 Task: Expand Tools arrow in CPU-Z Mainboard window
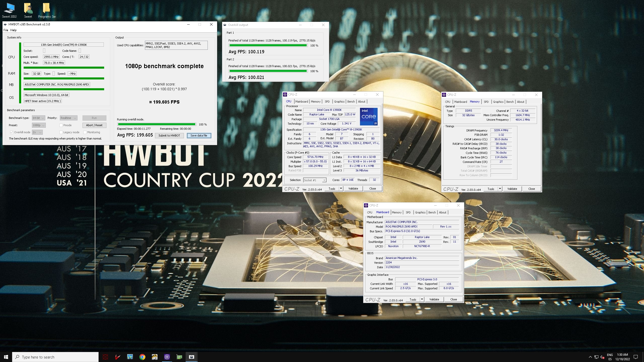click(422, 299)
